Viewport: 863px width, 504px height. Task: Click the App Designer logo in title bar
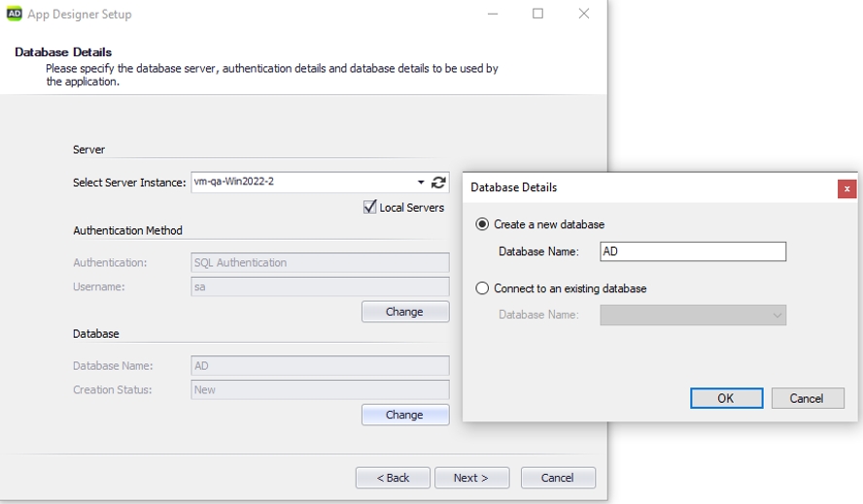(15, 14)
